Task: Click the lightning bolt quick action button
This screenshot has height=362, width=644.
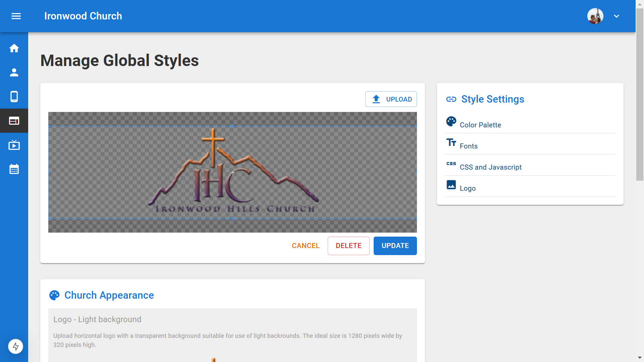Action: 15,346
